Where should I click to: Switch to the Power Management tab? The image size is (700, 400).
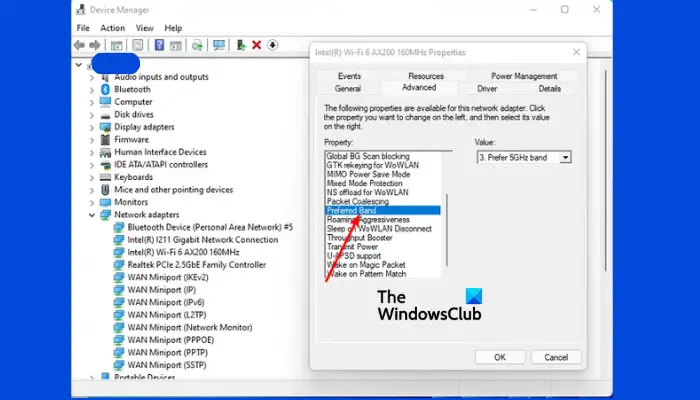524,76
